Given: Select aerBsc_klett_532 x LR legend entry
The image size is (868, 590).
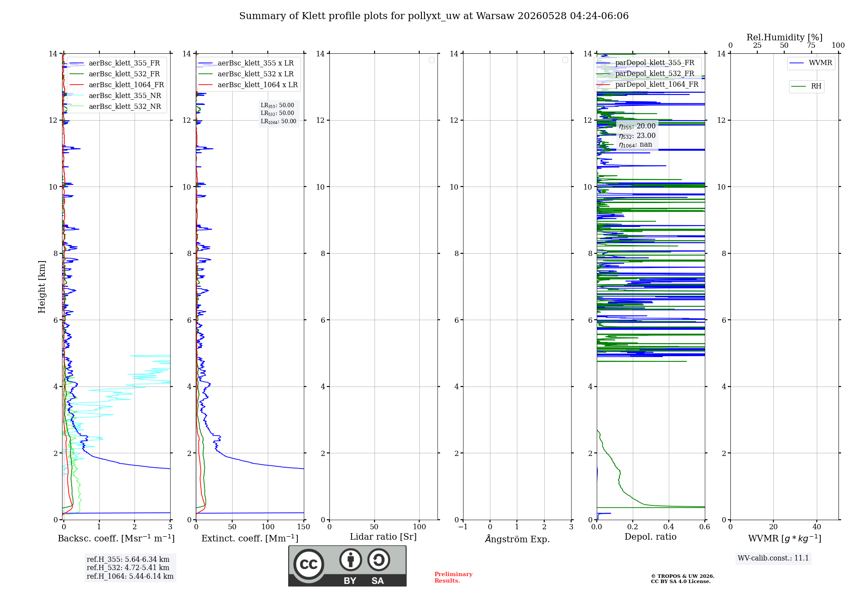Looking at the screenshot, I should 247,74.
